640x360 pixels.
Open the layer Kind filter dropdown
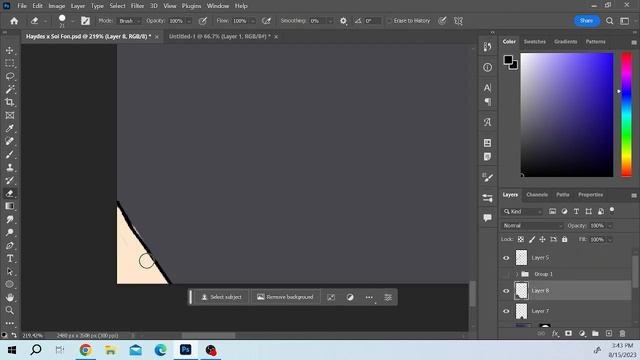tap(522, 211)
